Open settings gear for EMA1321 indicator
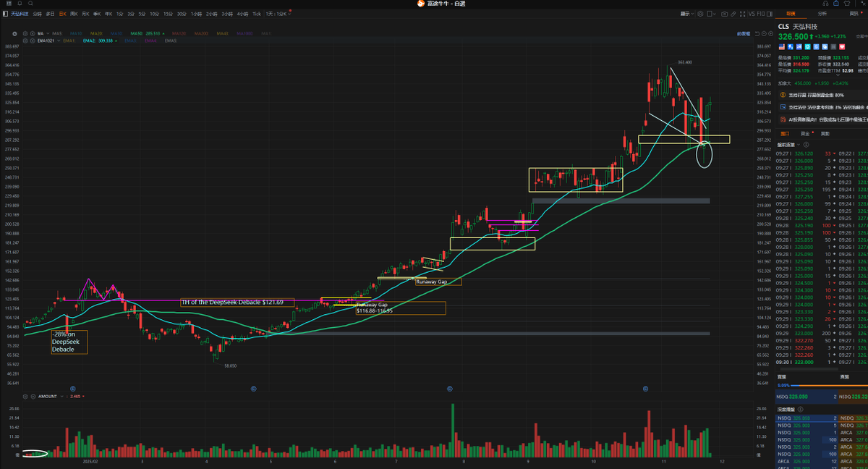This screenshot has height=469, width=868. pyautogui.click(x=25, y=41)
